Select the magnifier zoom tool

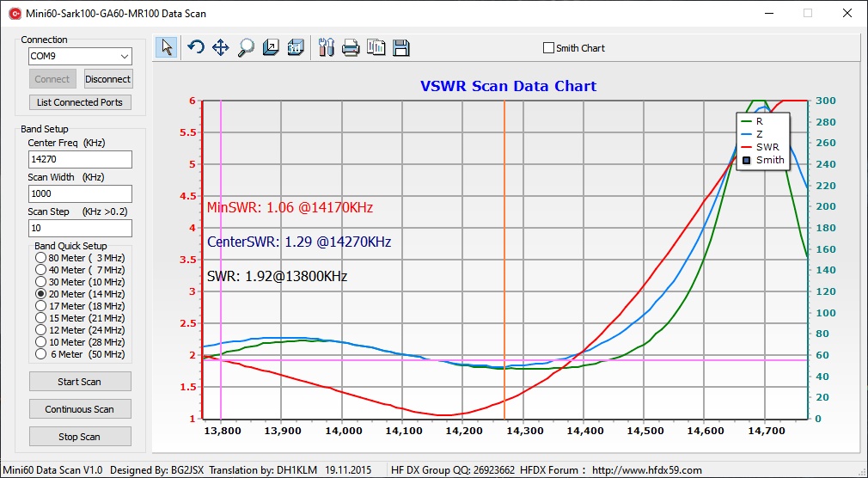click(246, 47)
